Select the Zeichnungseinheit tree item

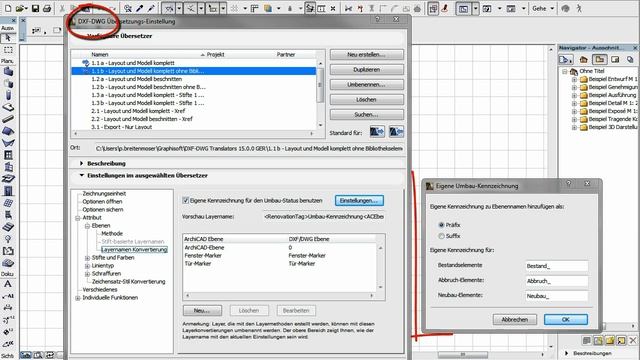click(x=104, y=193)
